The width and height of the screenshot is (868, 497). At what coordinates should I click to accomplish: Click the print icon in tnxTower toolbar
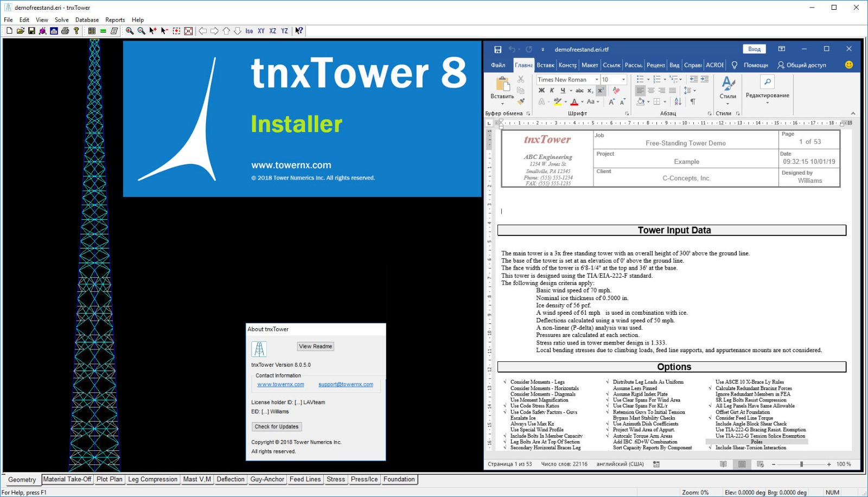65,31
